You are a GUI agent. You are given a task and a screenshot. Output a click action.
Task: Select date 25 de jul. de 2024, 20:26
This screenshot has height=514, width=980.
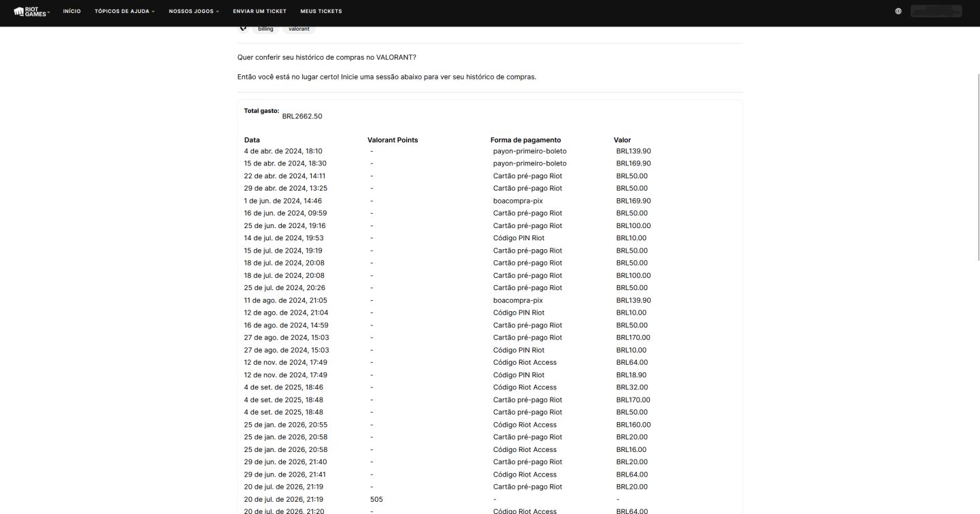tap(284, 288)
